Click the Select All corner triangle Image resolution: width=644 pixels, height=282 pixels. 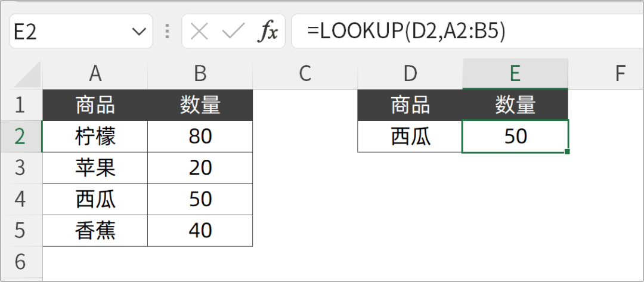(27, 75)
